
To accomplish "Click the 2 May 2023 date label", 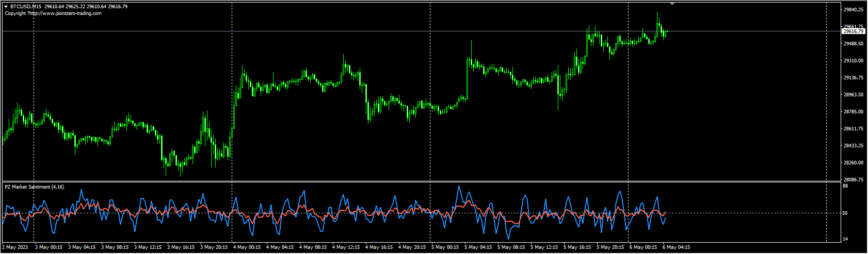I will 15,247.
